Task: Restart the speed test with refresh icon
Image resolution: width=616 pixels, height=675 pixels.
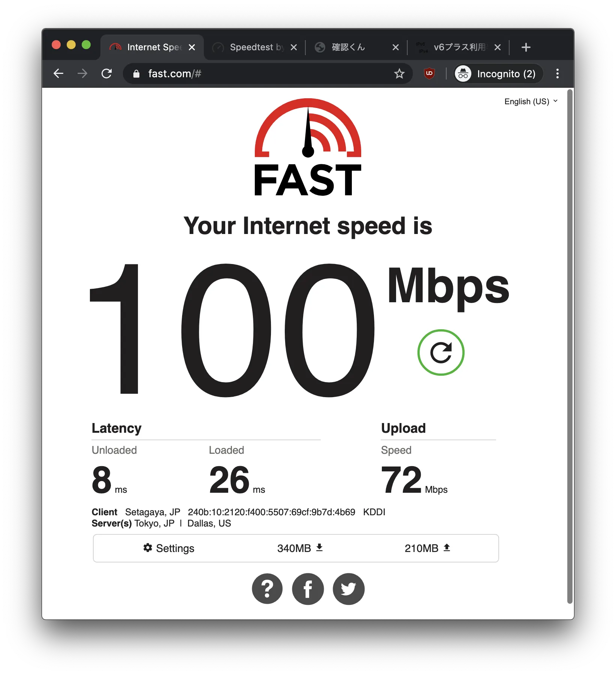Action: [x=441, y=352]
